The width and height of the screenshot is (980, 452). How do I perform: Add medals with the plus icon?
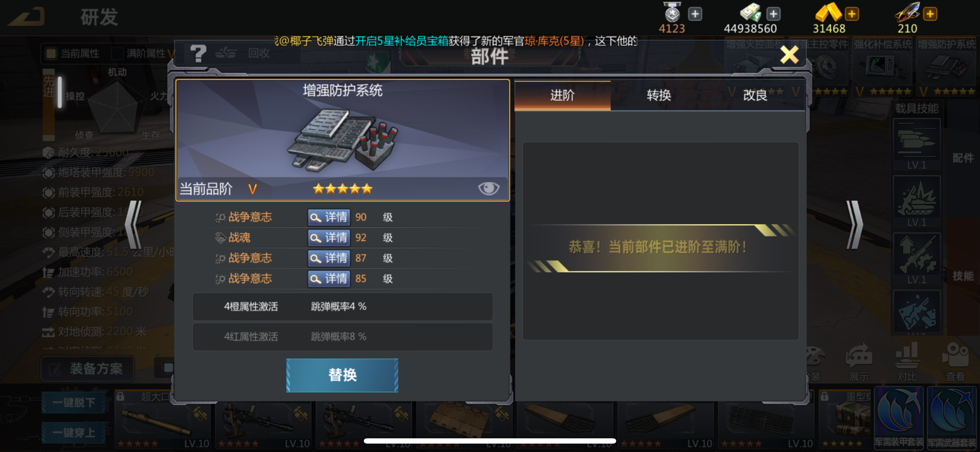(x=695, y=14)
